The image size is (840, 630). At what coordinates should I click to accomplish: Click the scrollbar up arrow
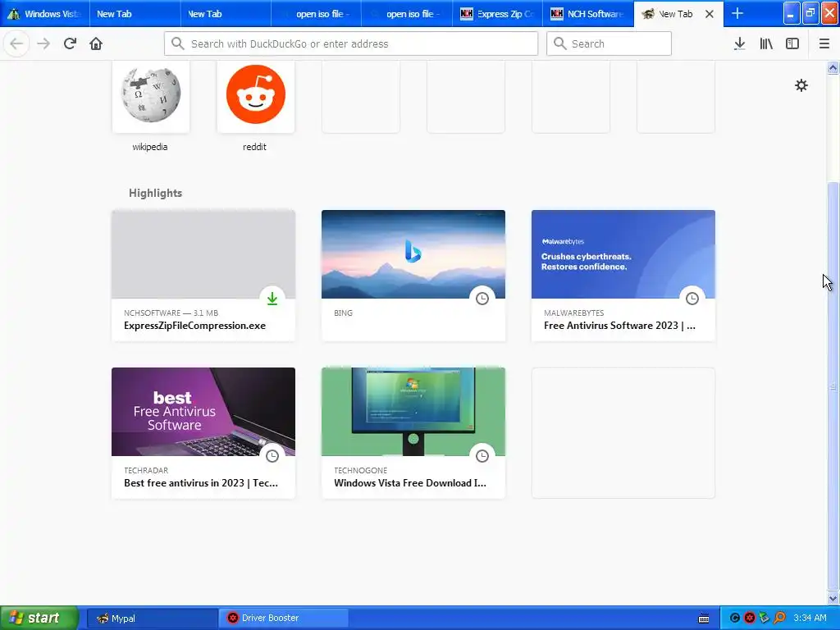pyautogui.click(x=833, y=67)
